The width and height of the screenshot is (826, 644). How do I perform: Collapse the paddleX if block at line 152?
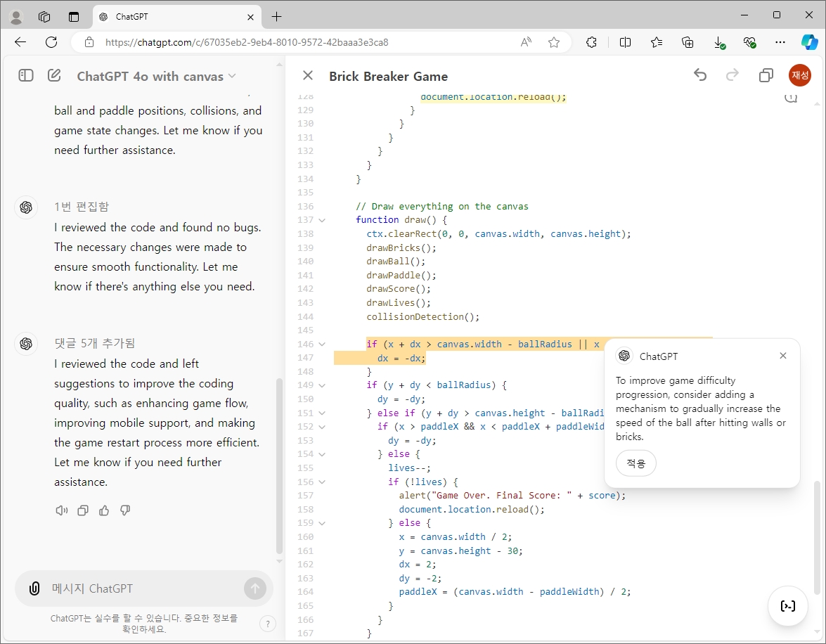click(322, 427)
